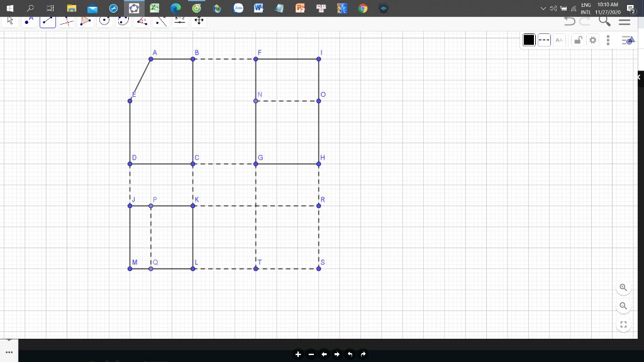
Task: Open Google Chrome from the taskbar
Action: click(x=363, y=8)
